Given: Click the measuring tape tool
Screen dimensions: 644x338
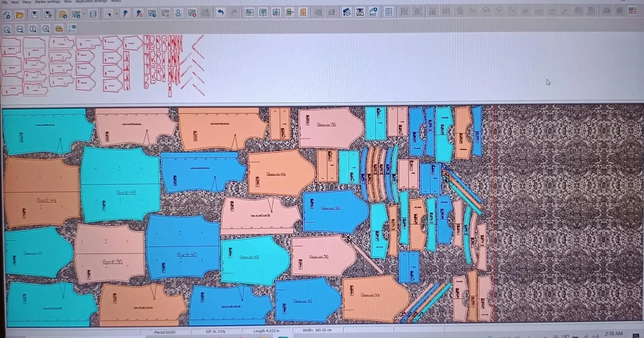Looking at the screenshot, I should (x=59, y=29).
